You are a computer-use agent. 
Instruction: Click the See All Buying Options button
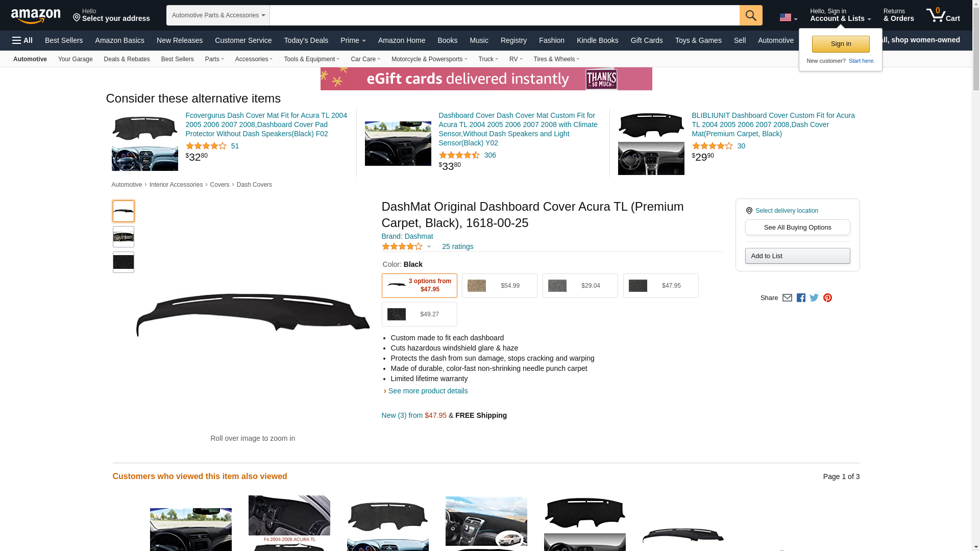797,228
